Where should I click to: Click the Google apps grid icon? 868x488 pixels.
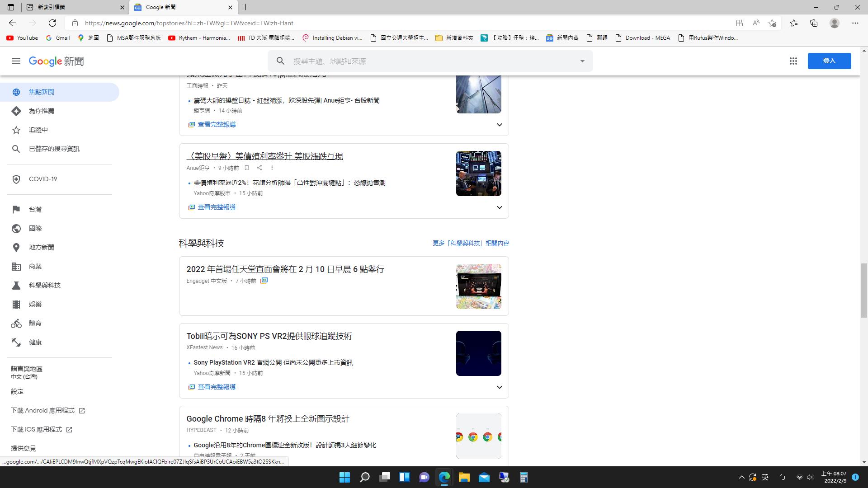[x=793, y=61]
